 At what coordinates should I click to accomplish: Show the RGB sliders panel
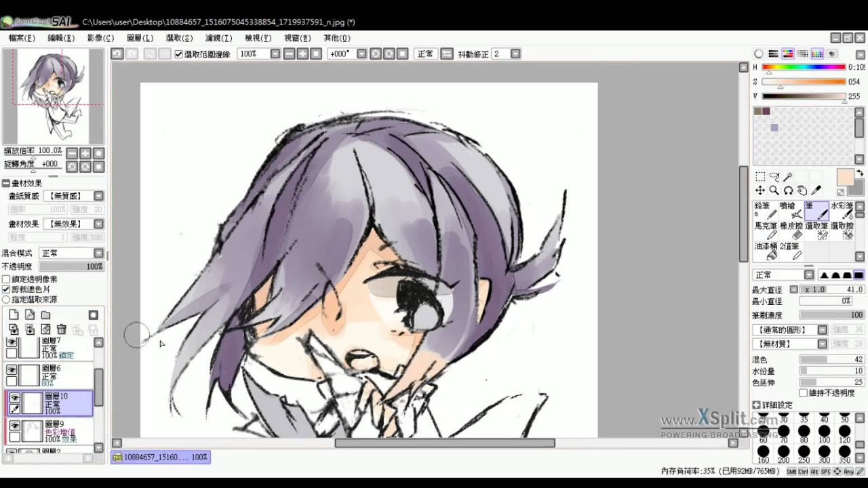[774, 54]
